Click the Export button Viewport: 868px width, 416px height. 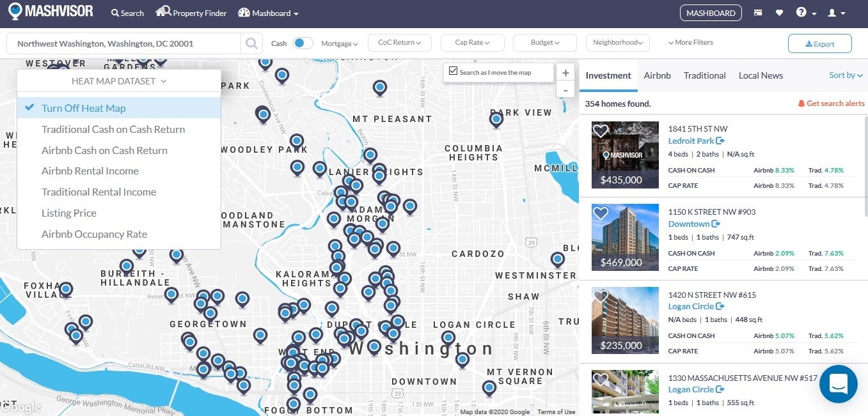click(x=819, y=43)
